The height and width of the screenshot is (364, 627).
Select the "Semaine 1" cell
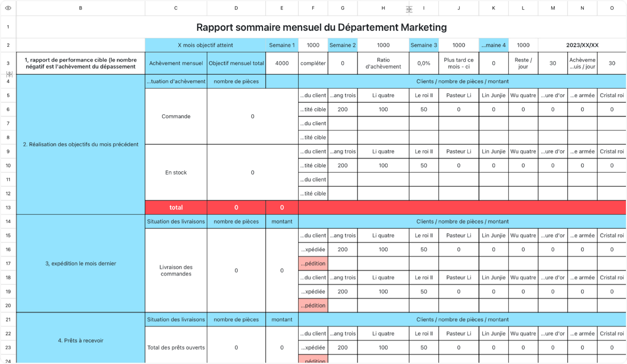(x=282, y=45)
